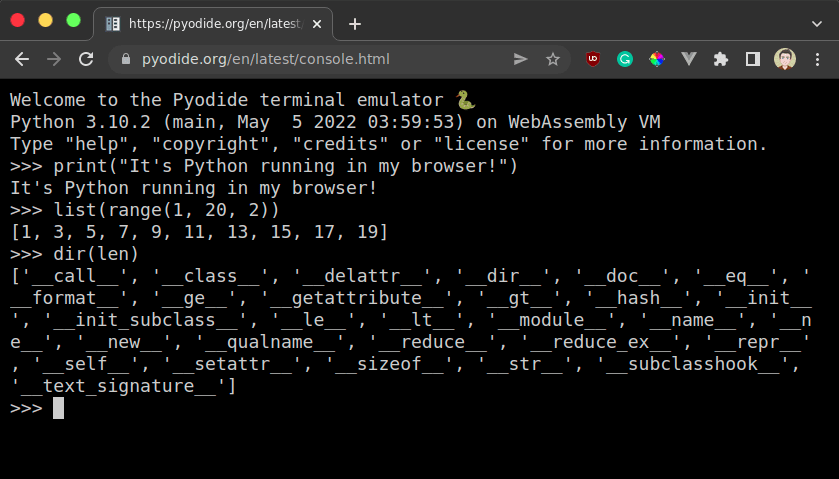Click the '__getattribute__' entry

tap(357, 298)
